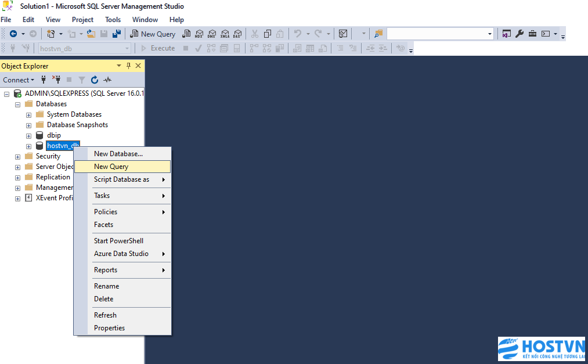Open Activity Monitor from the standard toolbar
Screen dimensions: 588x364
tap(342, 34)
